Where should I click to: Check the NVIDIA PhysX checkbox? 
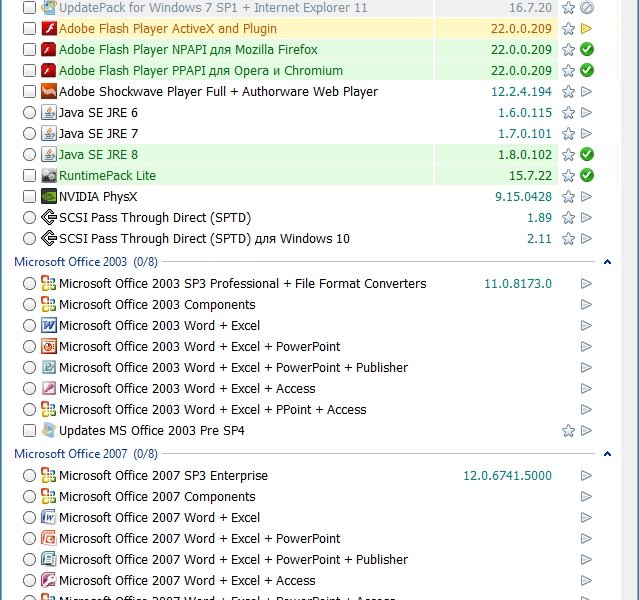pyautogui.click(x=29, y=196)
